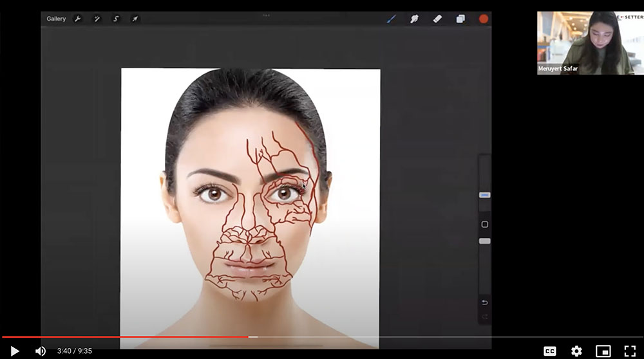Open the Actions wrench menu
This screenshot has height=359, width=644.
click(x=77, y=19)
